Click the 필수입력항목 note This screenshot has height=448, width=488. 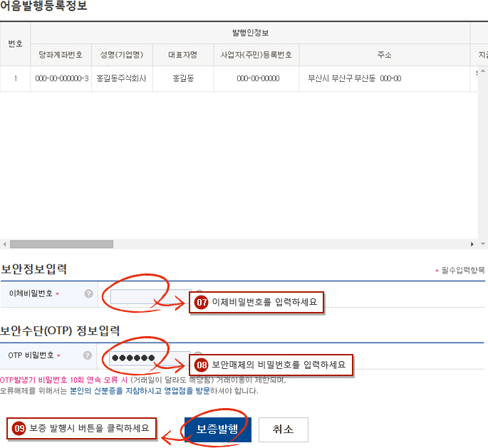click(460, 270)
